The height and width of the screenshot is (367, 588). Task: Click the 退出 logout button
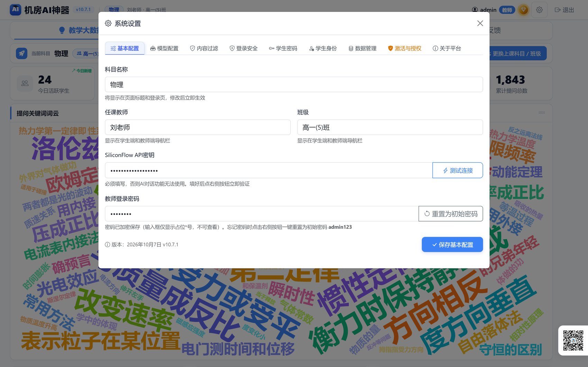(x=564, y=10)
